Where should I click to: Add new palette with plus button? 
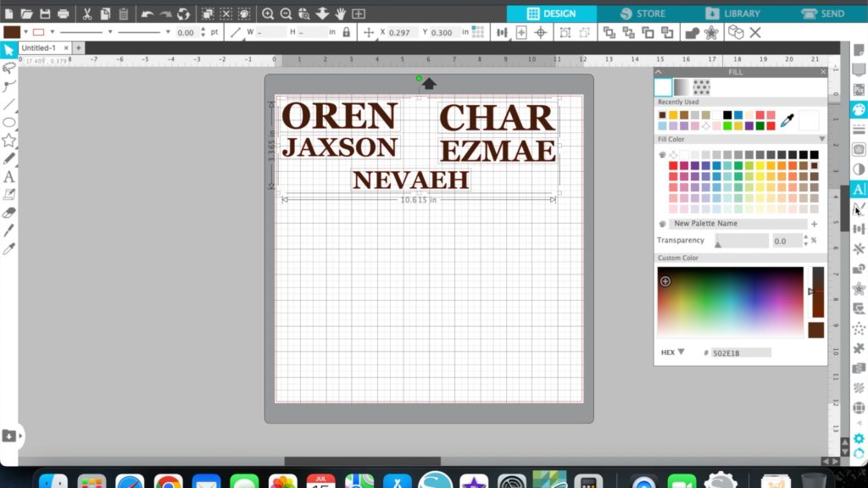(x=814, y=224)
